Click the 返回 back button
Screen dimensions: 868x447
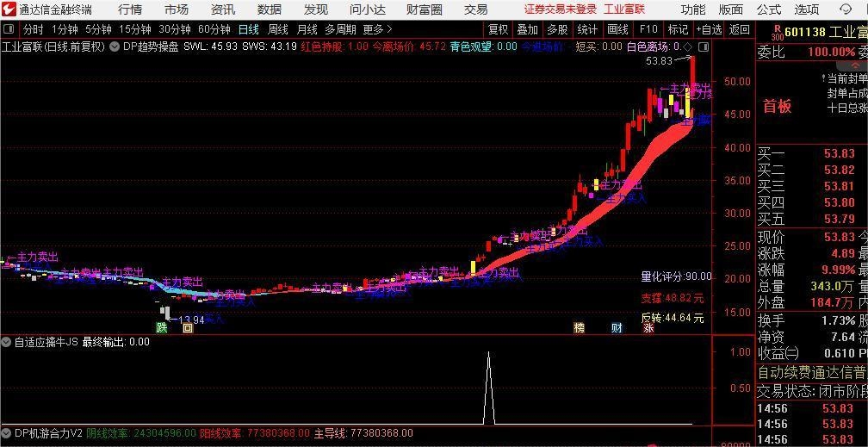pos(740,29)
